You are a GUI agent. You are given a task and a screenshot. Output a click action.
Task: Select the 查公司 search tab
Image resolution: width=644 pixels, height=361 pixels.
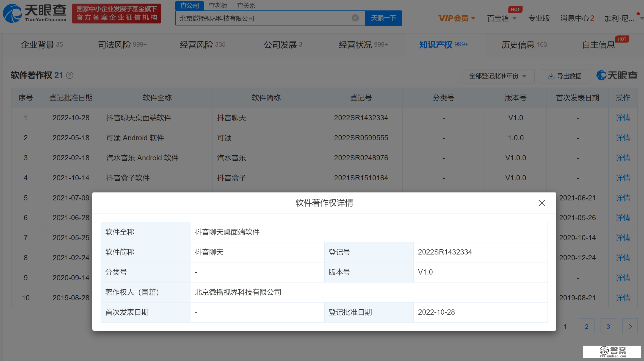tap(190, 5)
